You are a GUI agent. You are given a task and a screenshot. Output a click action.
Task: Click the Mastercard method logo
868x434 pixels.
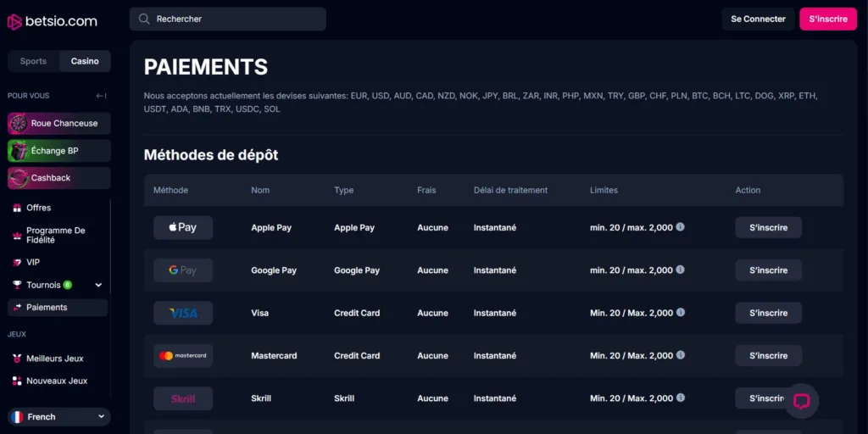click(x=183, y=356)
